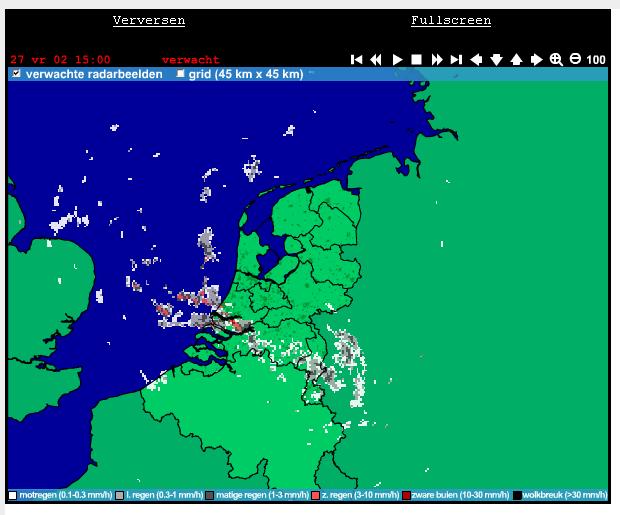Zoom out with minus circle icon
The height and width of the screenshot is (515, 620).
(575, 59)
